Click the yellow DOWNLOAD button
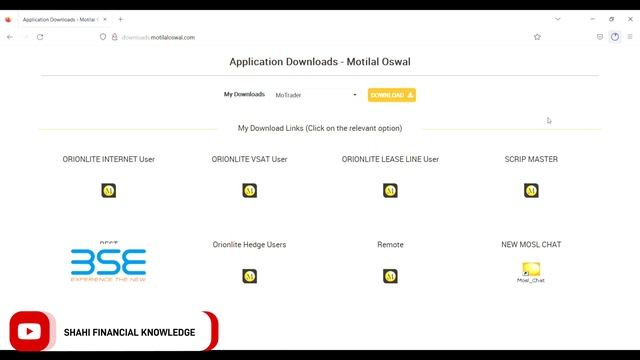The image size is (640, 360). [392, 95]
